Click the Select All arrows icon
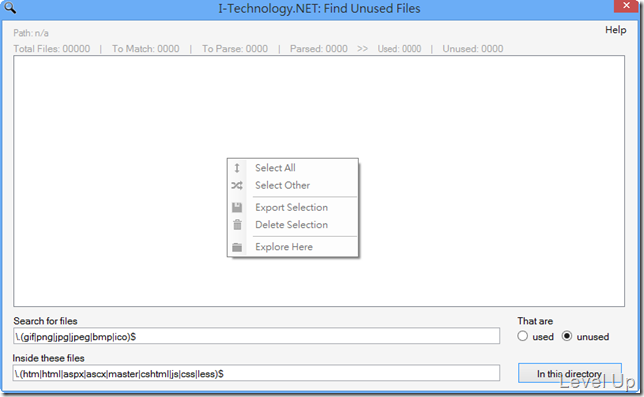 (237, 168)
